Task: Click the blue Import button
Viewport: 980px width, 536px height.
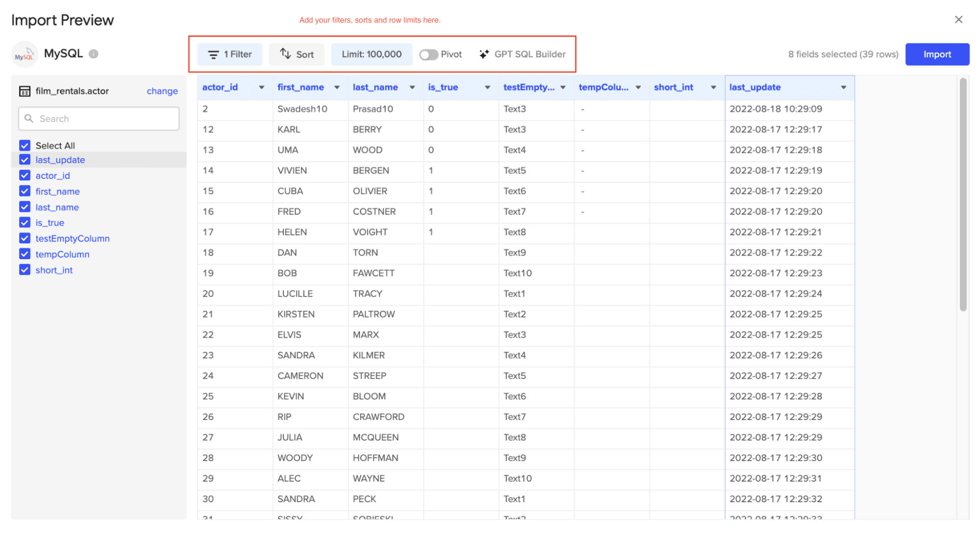Action: coord(937,54)
